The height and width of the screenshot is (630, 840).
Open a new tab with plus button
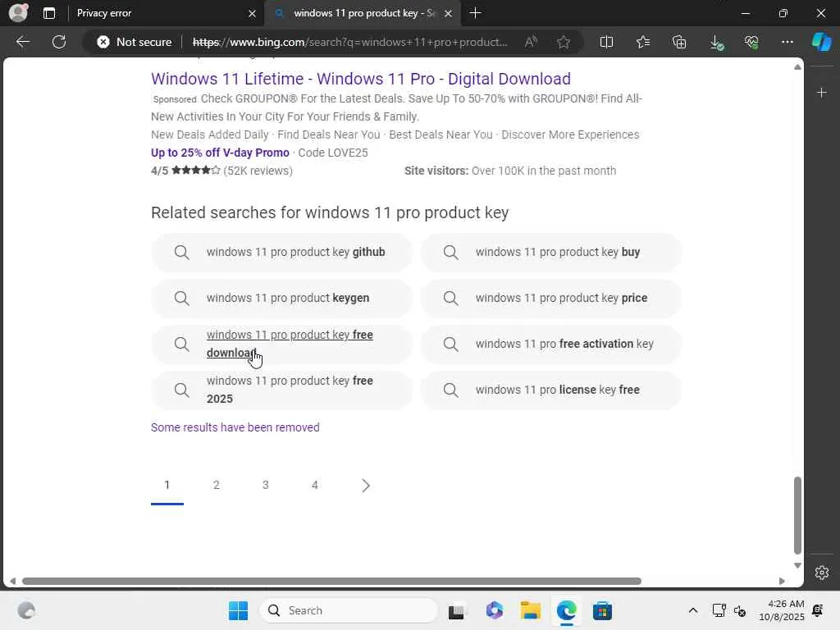[475, 13]
